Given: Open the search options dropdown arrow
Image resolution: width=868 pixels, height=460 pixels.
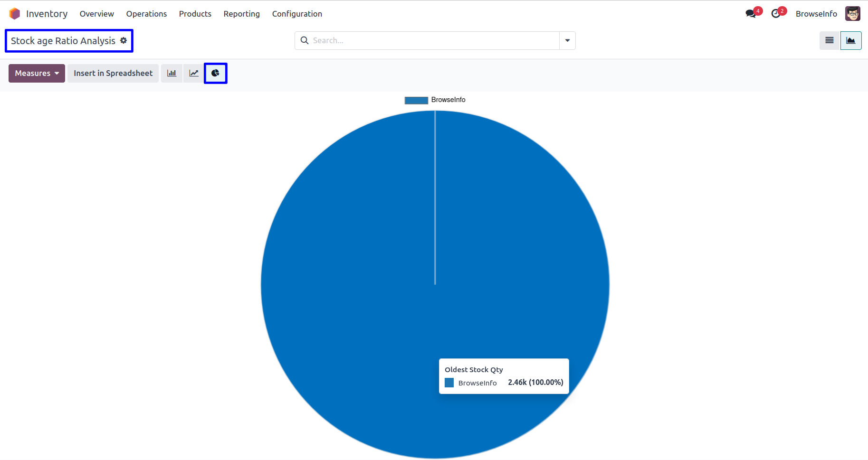Looking at the screenshot, I should pos(567,40).
